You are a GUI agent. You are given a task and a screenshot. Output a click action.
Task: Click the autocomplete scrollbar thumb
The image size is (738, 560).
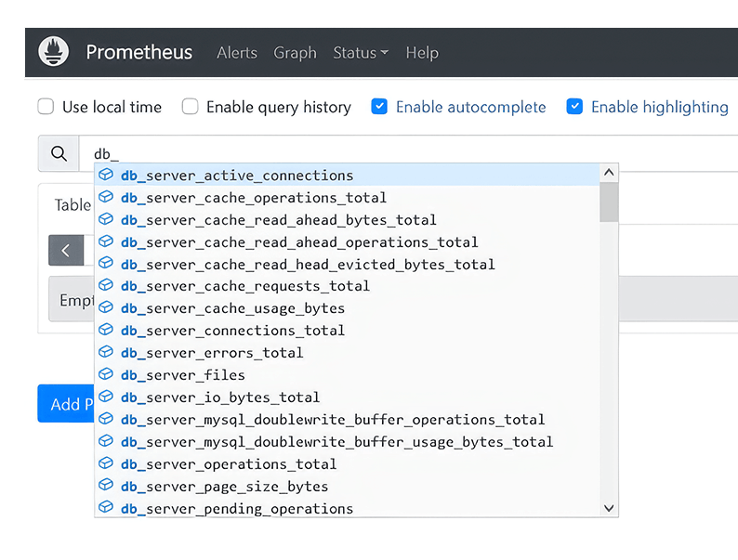[x=609, y=202]
